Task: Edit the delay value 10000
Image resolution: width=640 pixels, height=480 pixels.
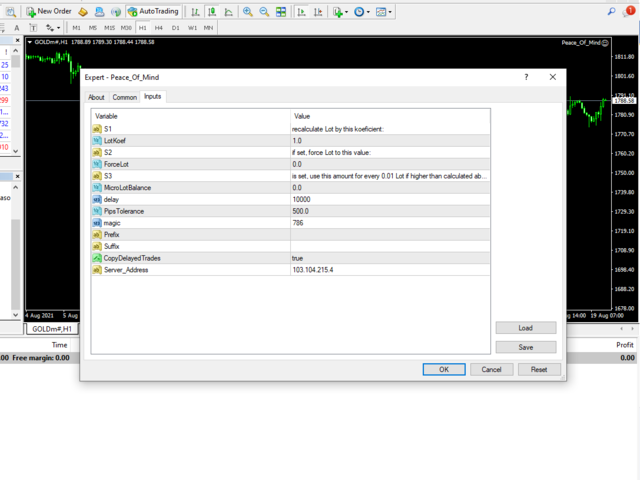Action: [x=390, y=200]
